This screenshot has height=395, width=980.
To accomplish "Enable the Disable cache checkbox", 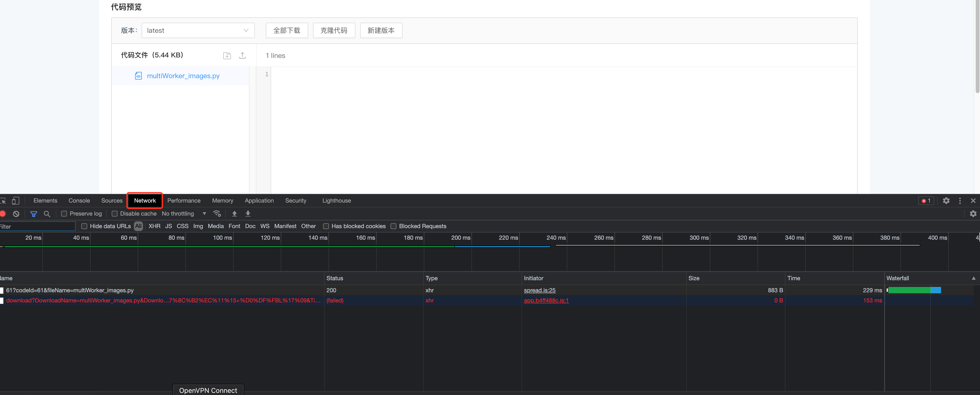I will click(x=115, y=214).
